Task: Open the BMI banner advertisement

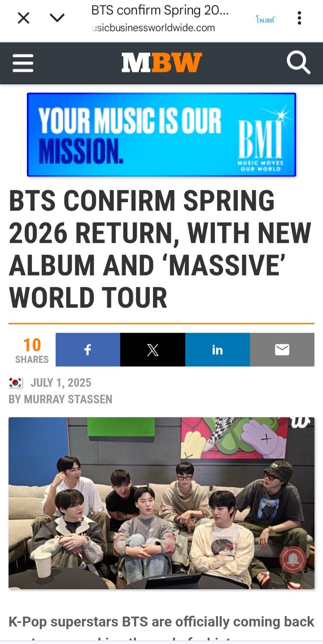Action: (161, 134)
